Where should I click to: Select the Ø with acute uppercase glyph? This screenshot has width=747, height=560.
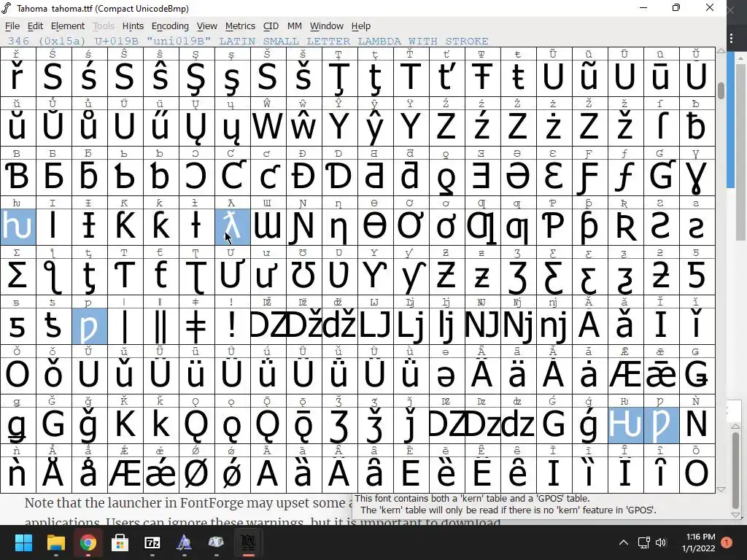(197, 475)
